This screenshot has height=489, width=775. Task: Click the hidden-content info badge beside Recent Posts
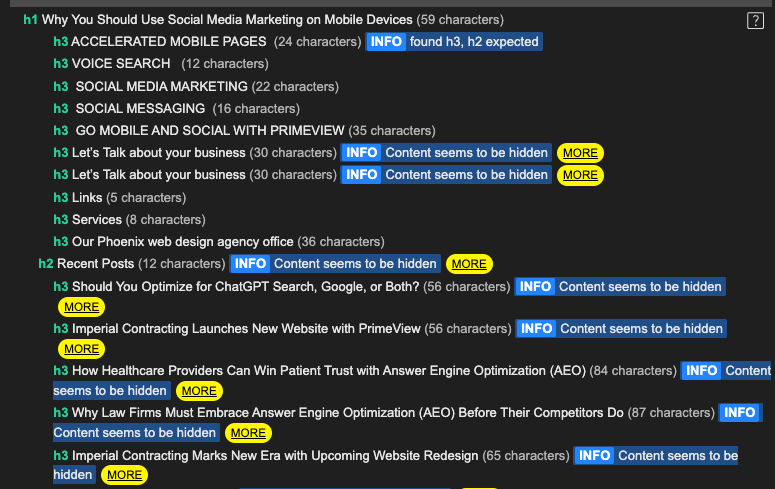pyautogui.click(x=335, y=264)
